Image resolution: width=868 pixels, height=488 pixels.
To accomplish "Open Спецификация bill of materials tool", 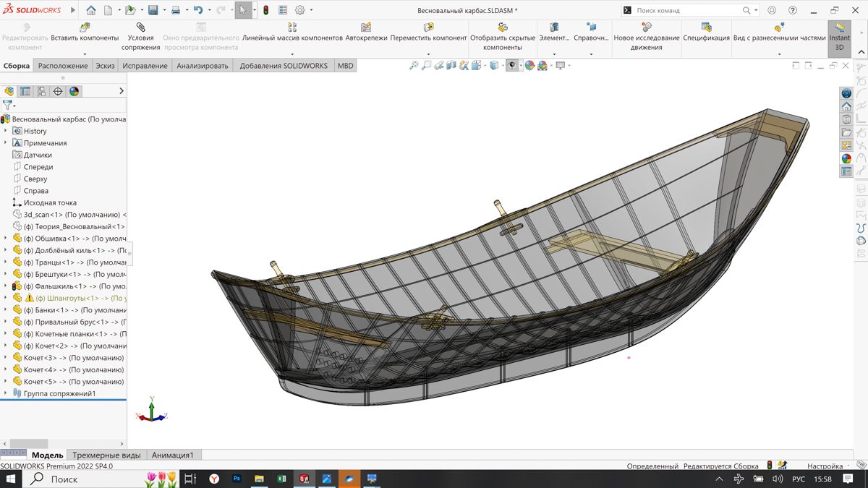I will click(706, 27).
